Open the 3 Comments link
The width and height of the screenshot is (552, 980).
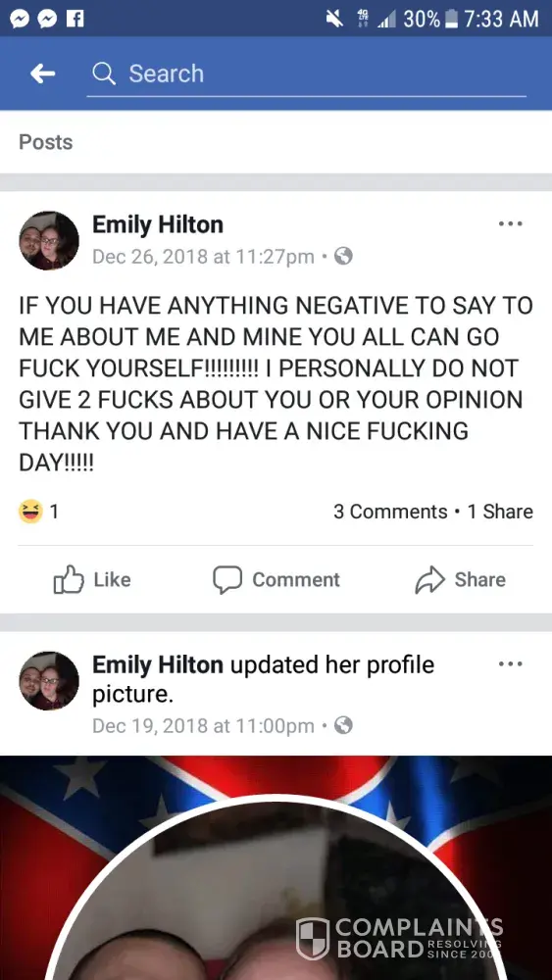(390, 512)
